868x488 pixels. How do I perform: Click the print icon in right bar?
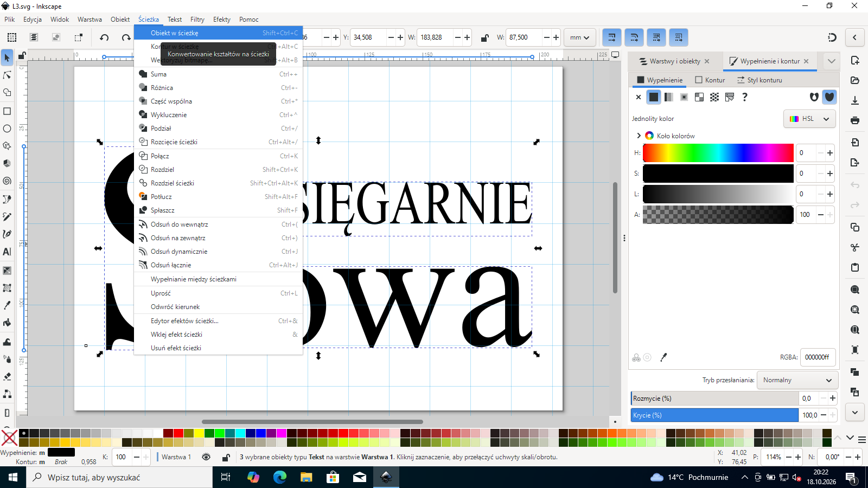pos(855,120)
